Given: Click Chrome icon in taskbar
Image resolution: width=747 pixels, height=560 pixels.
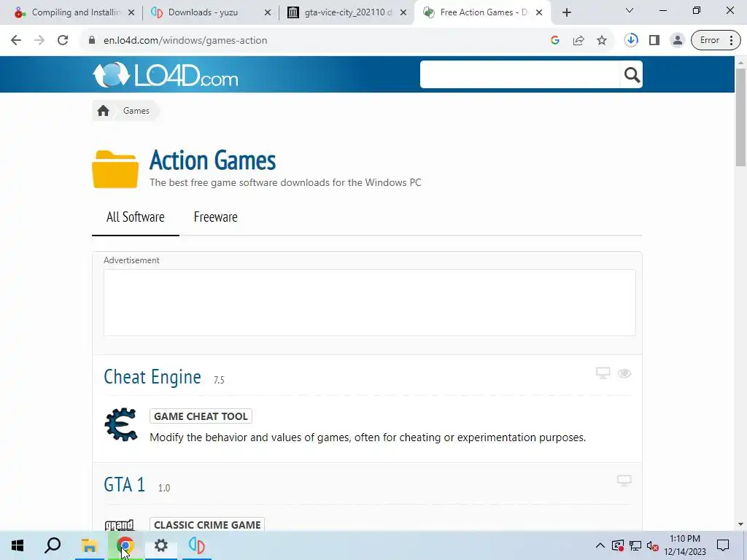Looking at the screenshot, I should (125, 545).
